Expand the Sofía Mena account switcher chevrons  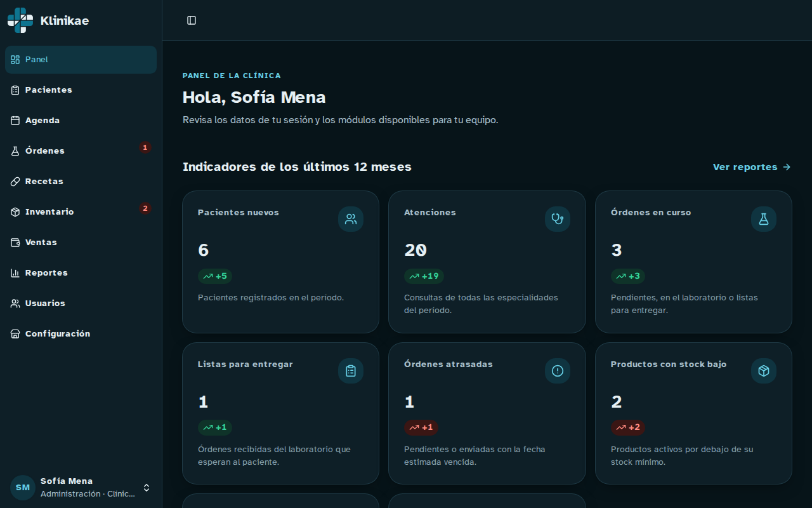point(147,488)
